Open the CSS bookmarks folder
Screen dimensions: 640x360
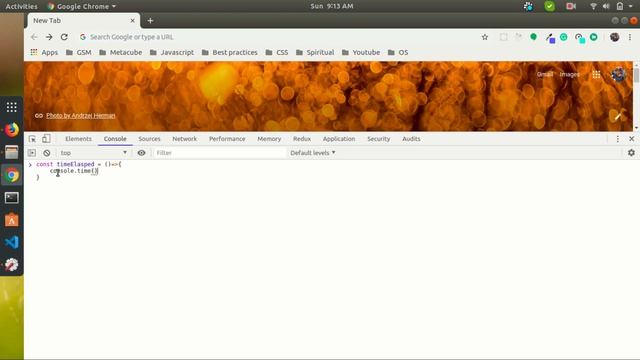pyautogui.click(x=277, y=52)
